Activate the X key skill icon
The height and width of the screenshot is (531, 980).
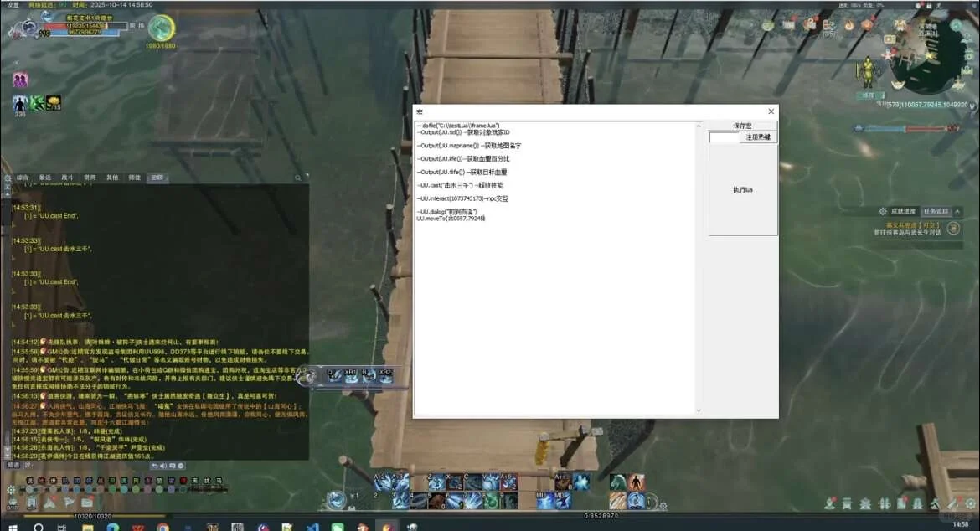tap(454, 482)
